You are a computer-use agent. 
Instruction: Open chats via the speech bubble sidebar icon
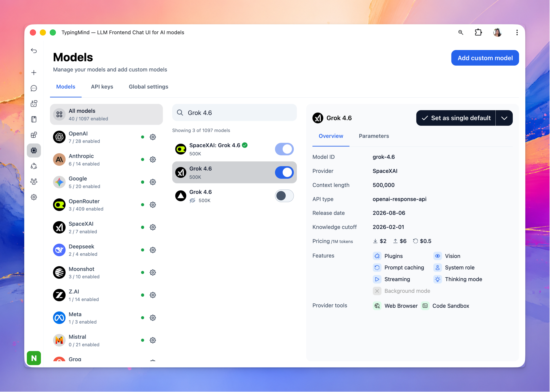click(x=34, y=88)
